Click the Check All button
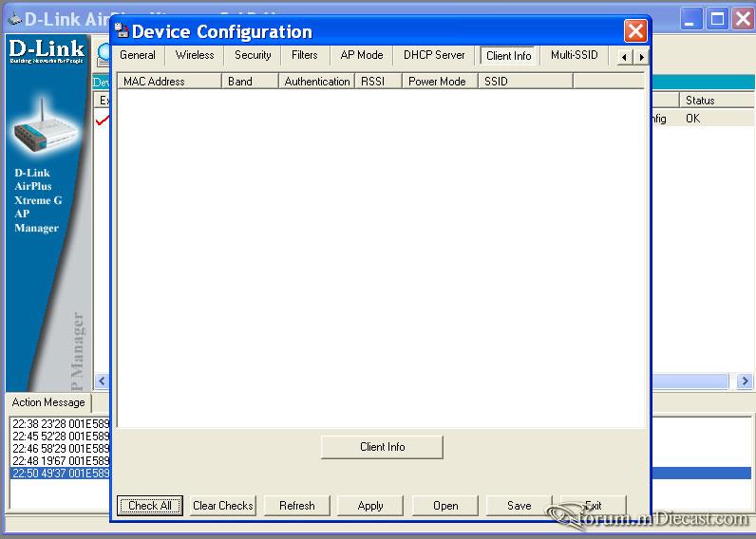 150,506
